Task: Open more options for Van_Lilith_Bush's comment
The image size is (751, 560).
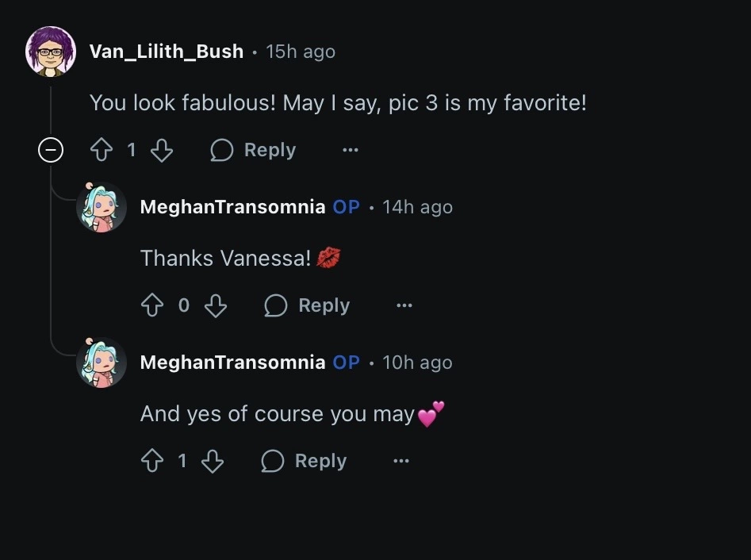Action: [351, 150]
